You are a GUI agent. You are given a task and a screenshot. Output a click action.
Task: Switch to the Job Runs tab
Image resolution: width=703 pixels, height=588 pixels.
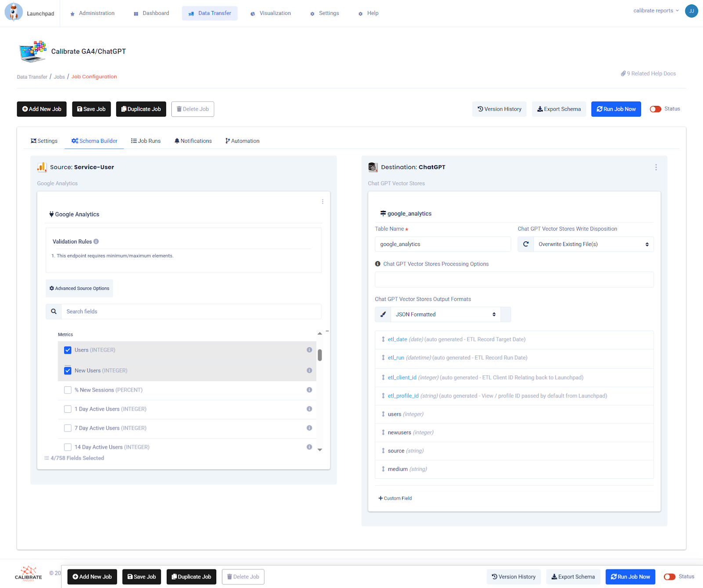pos(146,141)
